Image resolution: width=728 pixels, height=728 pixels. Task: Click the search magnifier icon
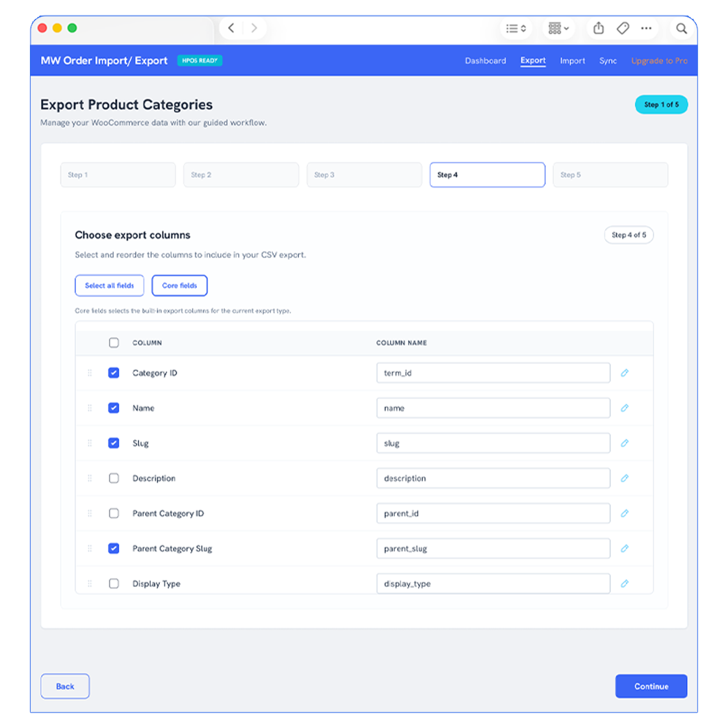(x=681, y=29)
